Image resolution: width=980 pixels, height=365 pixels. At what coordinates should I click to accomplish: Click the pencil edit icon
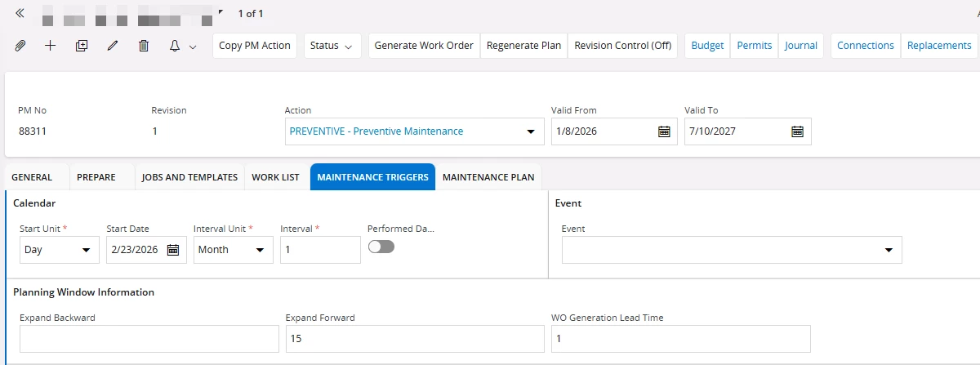point(113,46)
